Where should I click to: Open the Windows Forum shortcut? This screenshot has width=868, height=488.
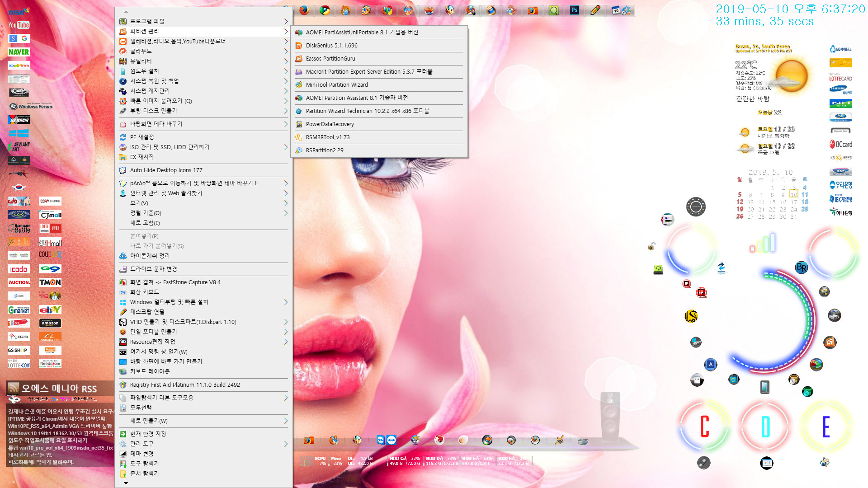[x=31, y=106]
